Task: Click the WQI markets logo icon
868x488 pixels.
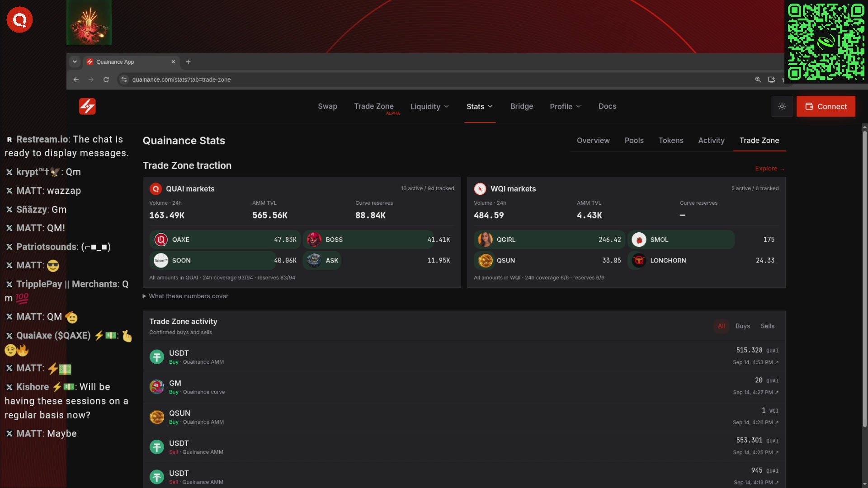Action: point(480,189)
